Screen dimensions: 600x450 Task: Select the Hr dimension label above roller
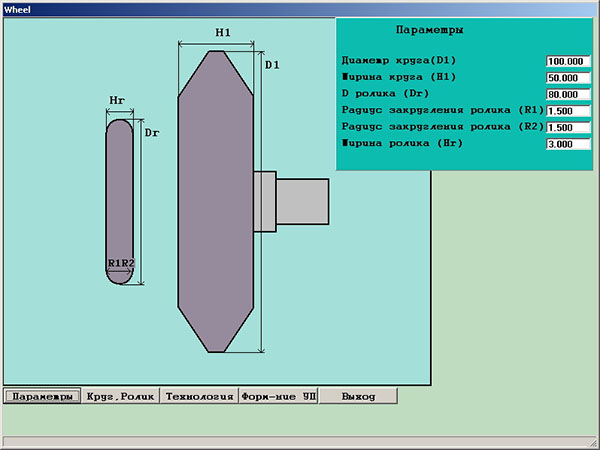pos(117,100)
